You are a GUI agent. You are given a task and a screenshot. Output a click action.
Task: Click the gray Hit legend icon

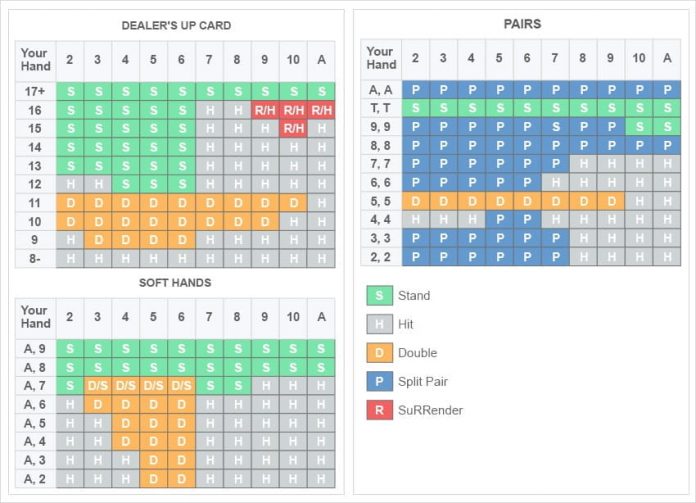380,324
